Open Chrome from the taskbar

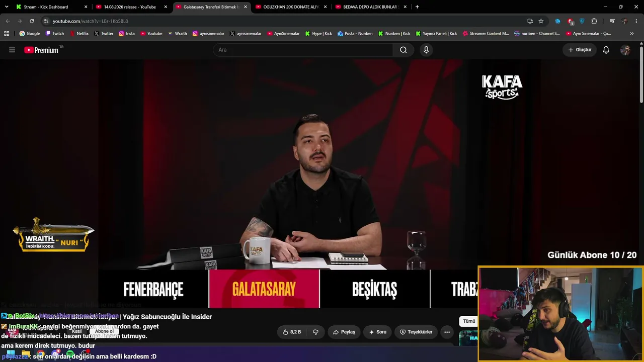tap(40, 354)
